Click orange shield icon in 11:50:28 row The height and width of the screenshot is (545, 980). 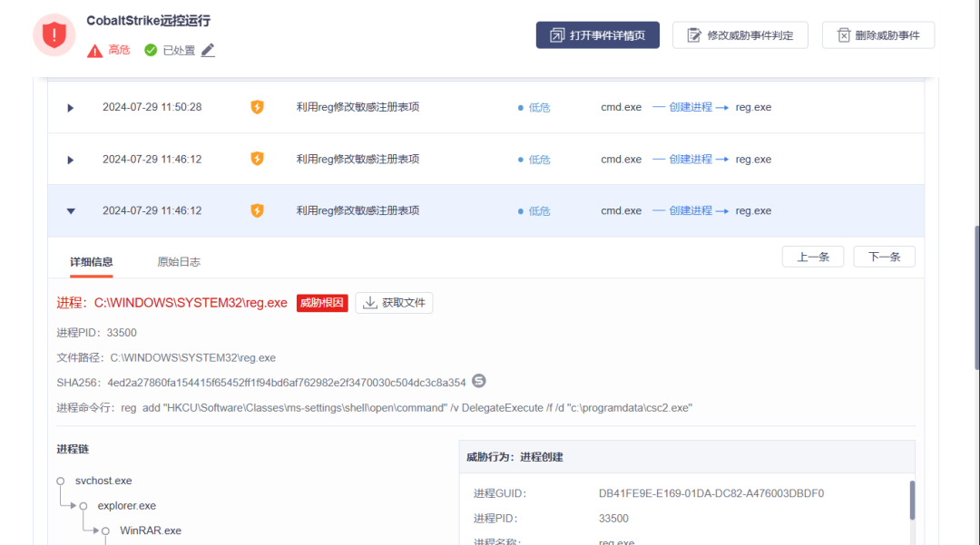tap(257, 107)
